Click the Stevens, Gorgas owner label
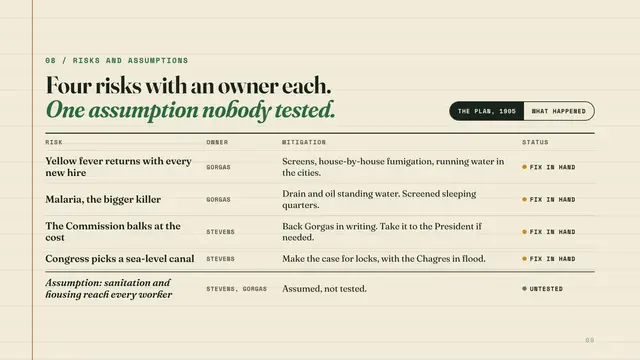The height and width of the screenshot is (360, 640). tap(236, 289)
